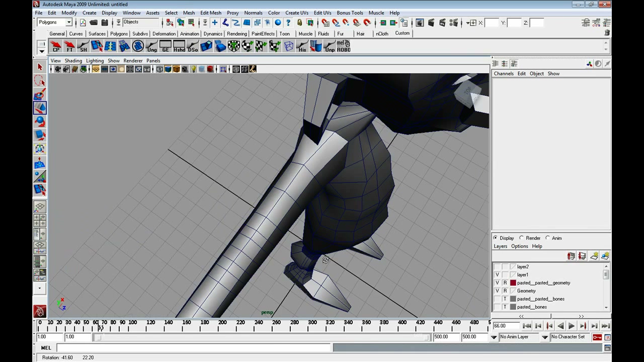
Task: Click the mel ROBO shelf button
Action: pyautogui.click(x=344, y=47)
